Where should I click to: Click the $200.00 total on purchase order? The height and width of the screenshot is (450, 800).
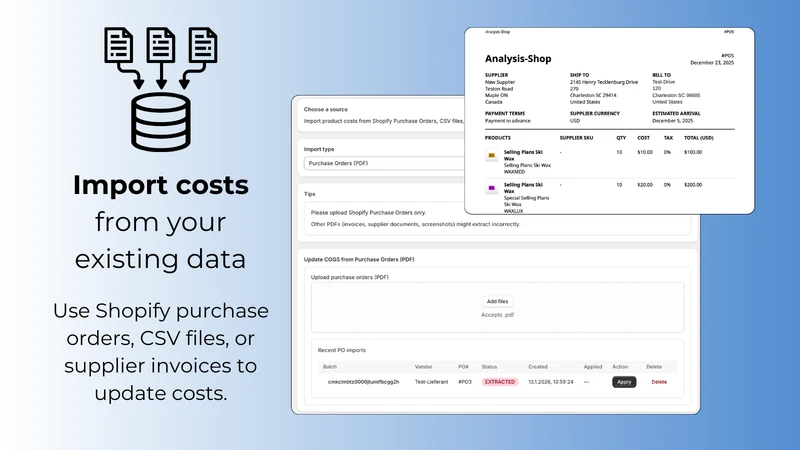pyautogui.click(x=693, y=185)
